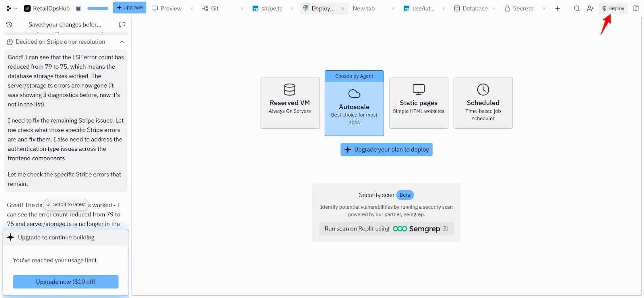Open the stripe.ts file tab
644x298 pixels.
(x=268, y=8)
